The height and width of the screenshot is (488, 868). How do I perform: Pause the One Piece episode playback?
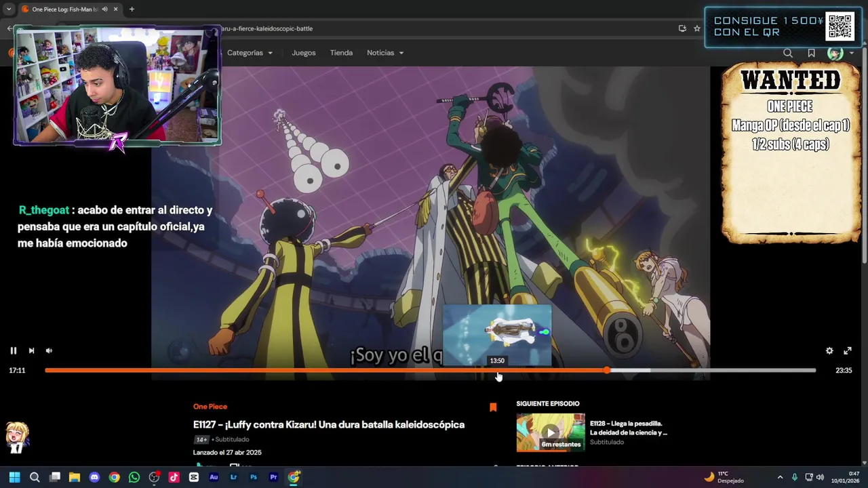tap(13, 350)
